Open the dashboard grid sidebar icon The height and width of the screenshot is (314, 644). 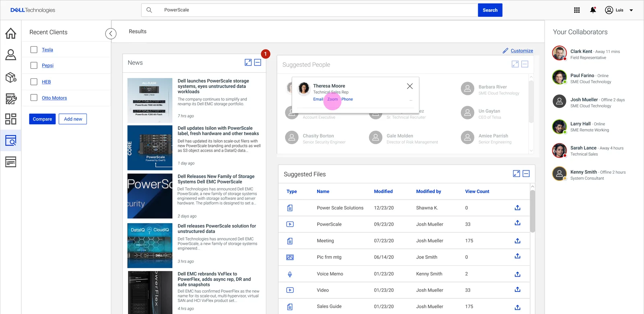11,119
